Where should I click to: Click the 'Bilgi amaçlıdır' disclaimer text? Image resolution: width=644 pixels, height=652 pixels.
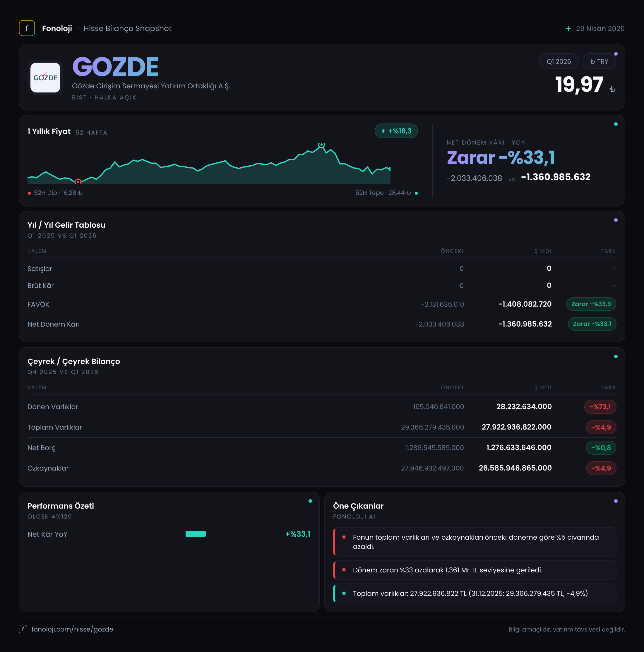click(567, 629)
